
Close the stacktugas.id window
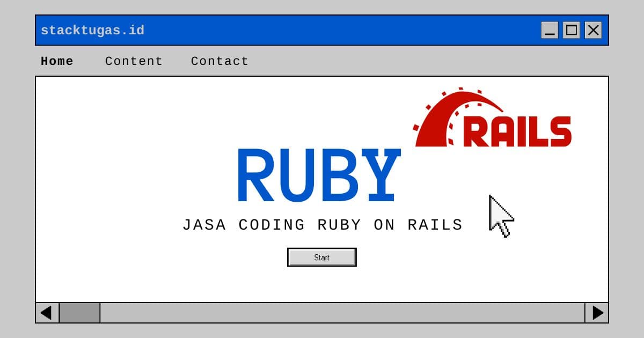593,30
